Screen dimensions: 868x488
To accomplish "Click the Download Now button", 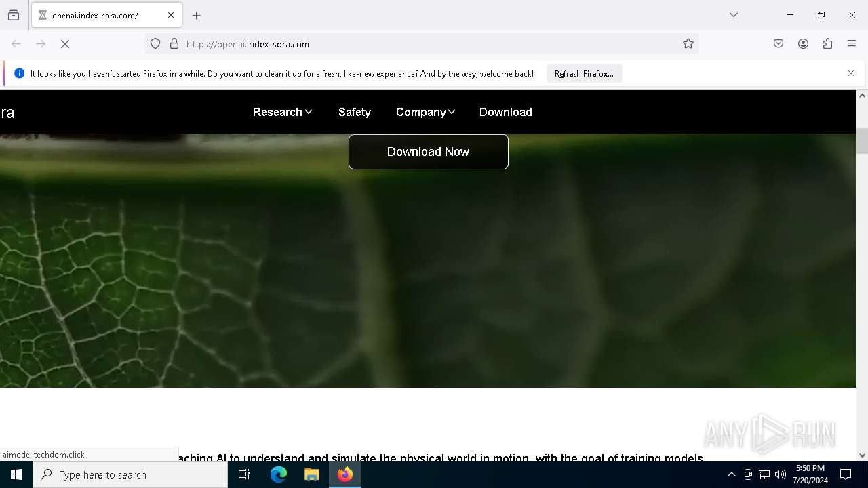I will 429,152.
